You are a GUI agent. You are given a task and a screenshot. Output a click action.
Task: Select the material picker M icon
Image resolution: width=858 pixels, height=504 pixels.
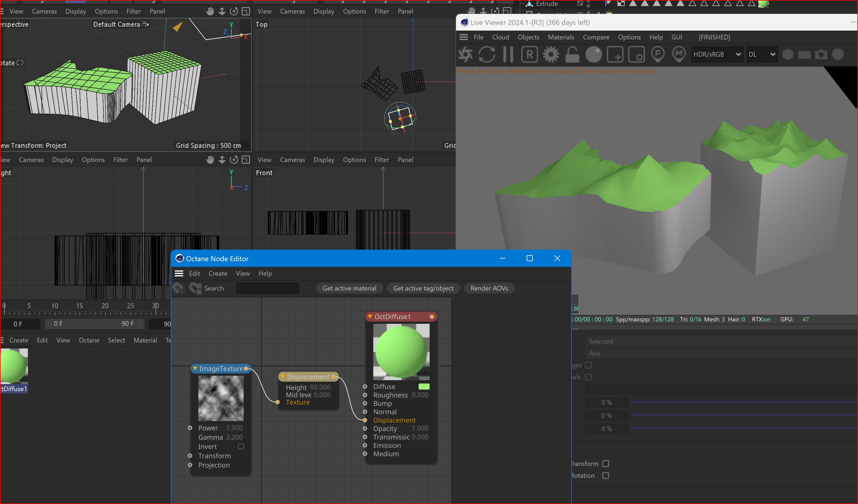click(679, 54)
